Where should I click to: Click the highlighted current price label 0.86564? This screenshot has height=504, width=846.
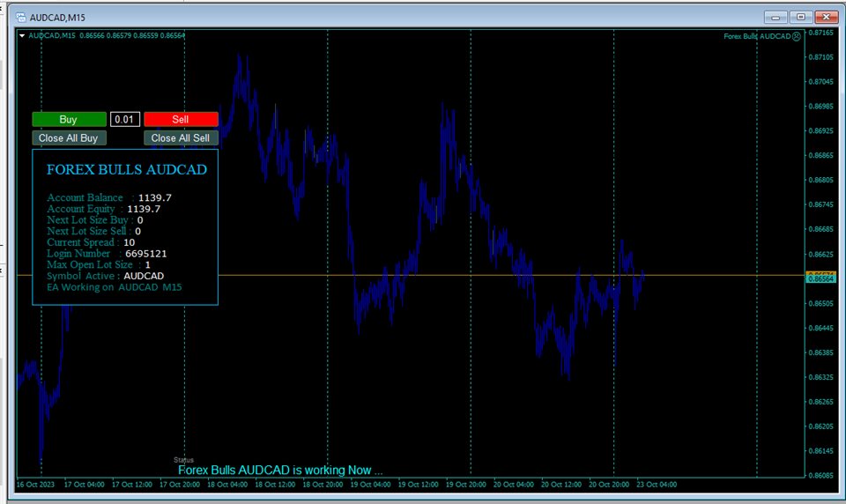click(x=820, y=279)
